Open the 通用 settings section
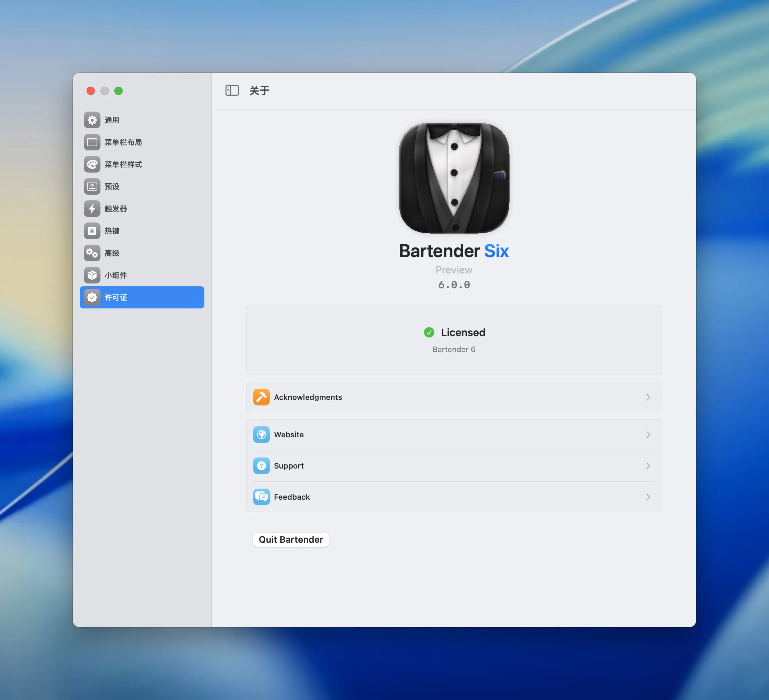Image resolution: width=769 pixels, height=700 pixels. 142,120
